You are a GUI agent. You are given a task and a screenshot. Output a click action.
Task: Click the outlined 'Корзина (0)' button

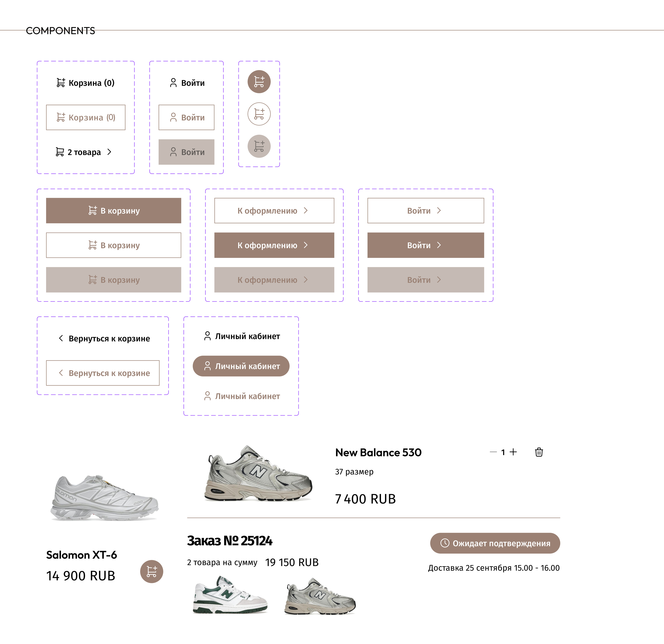(86, 117)
